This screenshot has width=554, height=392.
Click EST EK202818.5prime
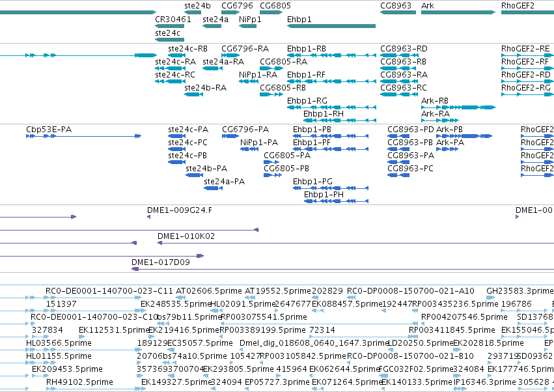tap(488, 343)
